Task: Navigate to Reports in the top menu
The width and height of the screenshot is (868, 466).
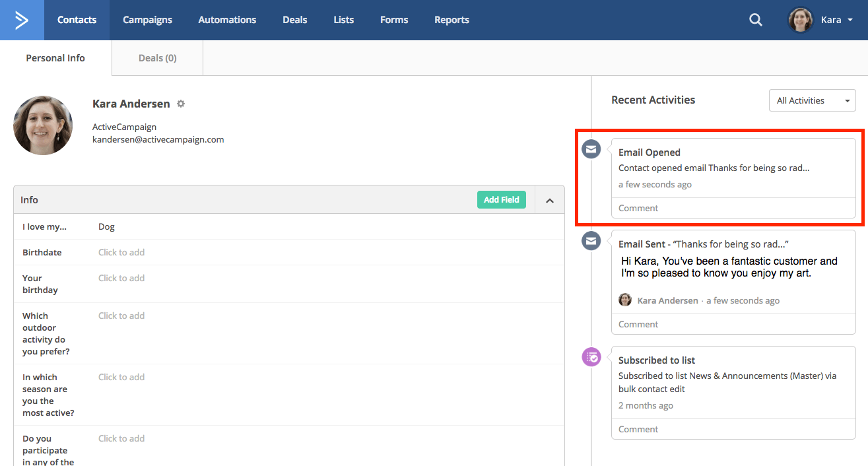Action: click(x=451, y=20)
